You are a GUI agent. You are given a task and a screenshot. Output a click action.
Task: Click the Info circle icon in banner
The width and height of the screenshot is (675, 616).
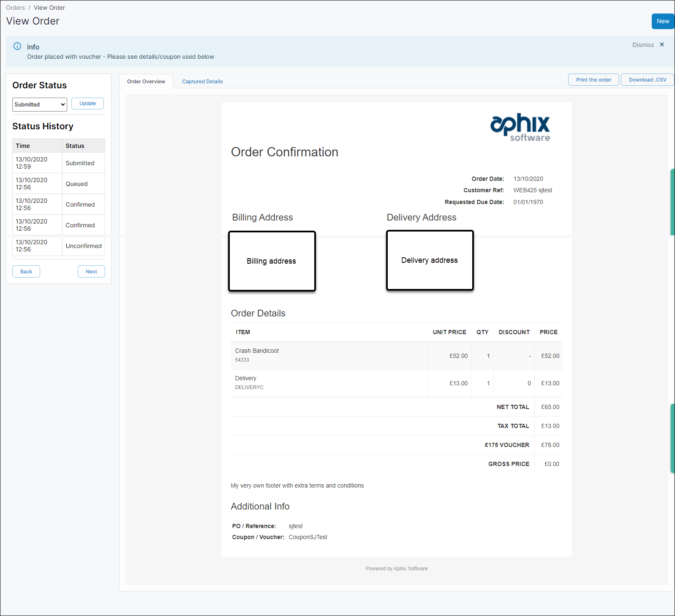[17, 46]
